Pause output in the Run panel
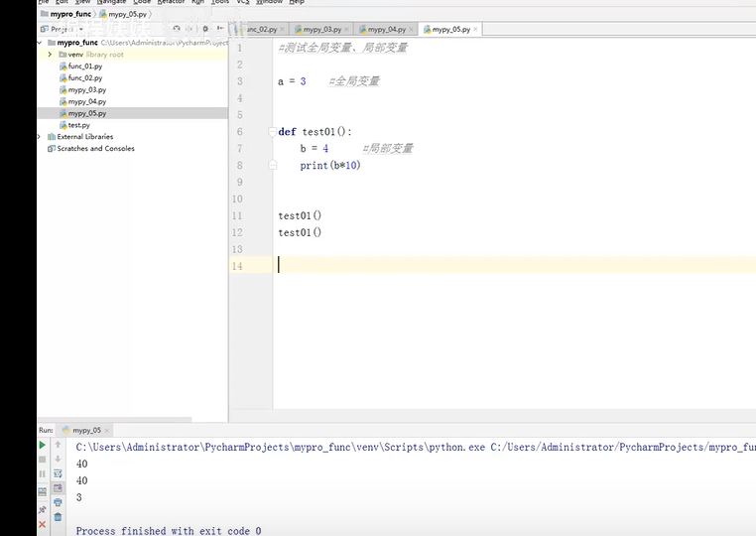Screen dimensions: 756x536 point(43,474)
